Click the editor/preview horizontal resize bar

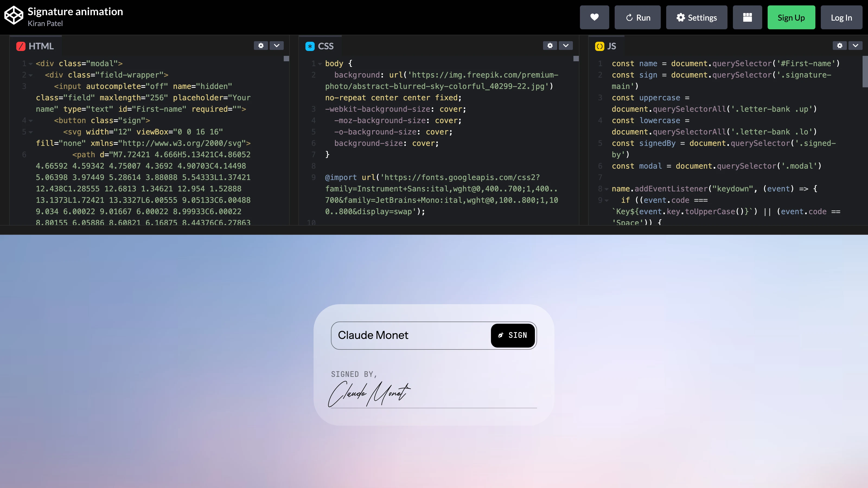[434, 230]
